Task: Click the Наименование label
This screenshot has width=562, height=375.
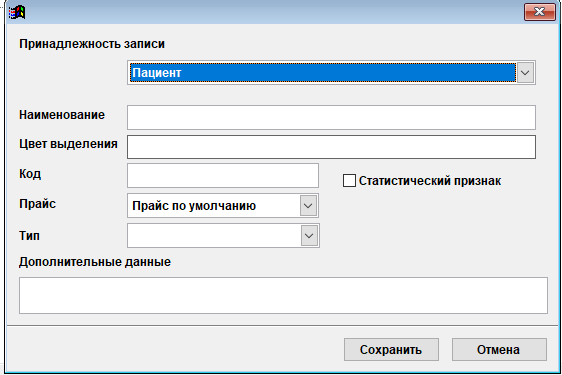Action: coord(62,115)
